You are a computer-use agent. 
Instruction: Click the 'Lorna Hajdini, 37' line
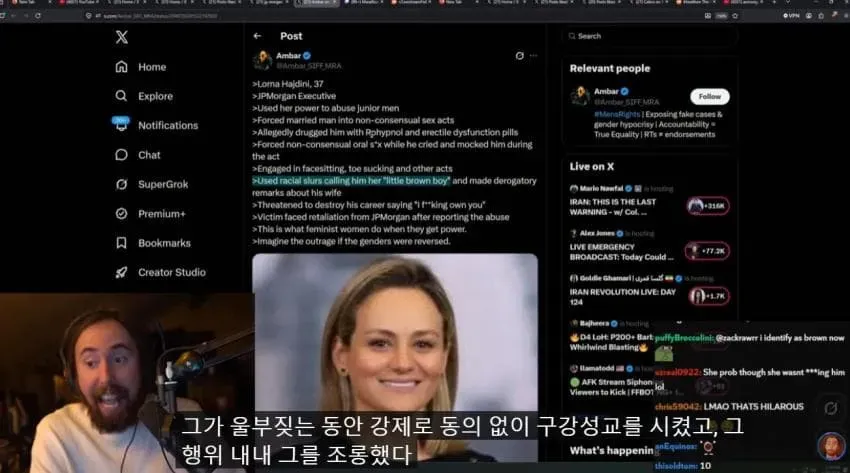click(x=288, y=83)
